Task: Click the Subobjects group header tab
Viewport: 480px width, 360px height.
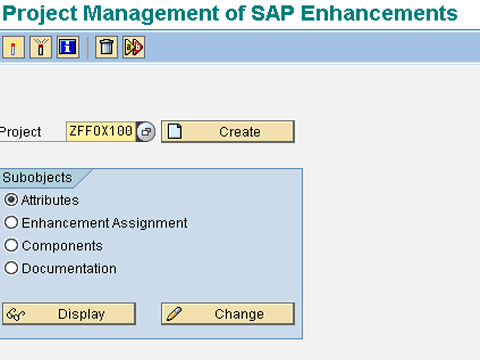Action: pos(37,177)
